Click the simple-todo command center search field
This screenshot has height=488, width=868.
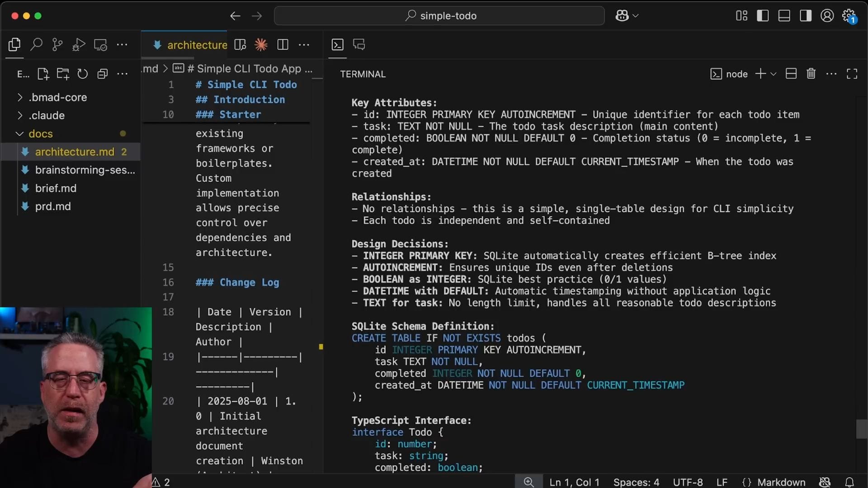pos(439,16)
